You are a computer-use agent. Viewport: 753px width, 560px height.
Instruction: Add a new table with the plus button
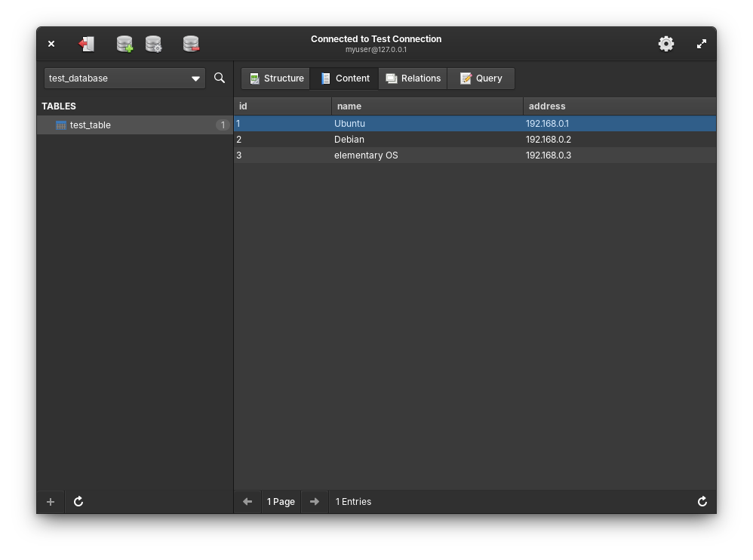click(x=51, y=502)
